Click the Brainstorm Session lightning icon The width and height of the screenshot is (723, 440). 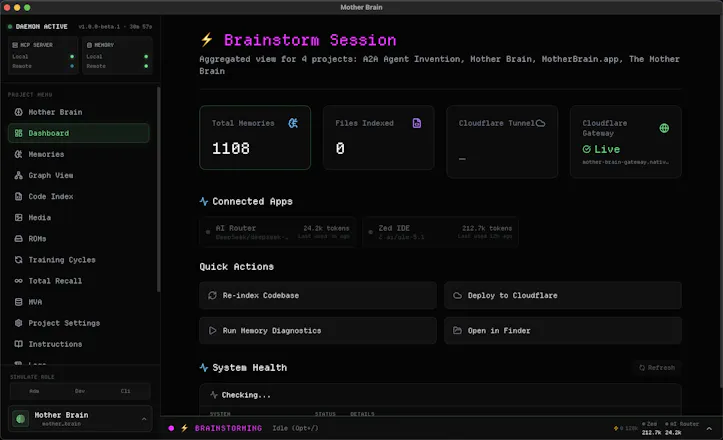click(207, 40)
